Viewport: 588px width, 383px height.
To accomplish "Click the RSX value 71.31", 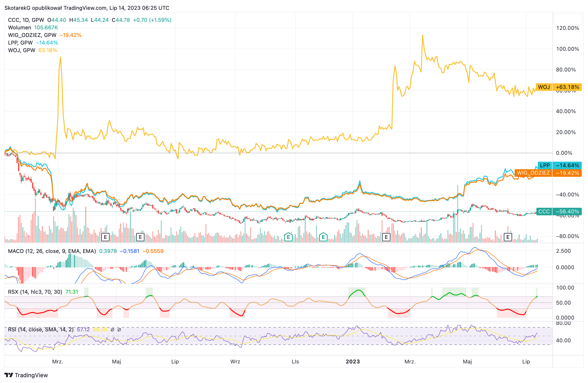I will [x=72, y=292].
